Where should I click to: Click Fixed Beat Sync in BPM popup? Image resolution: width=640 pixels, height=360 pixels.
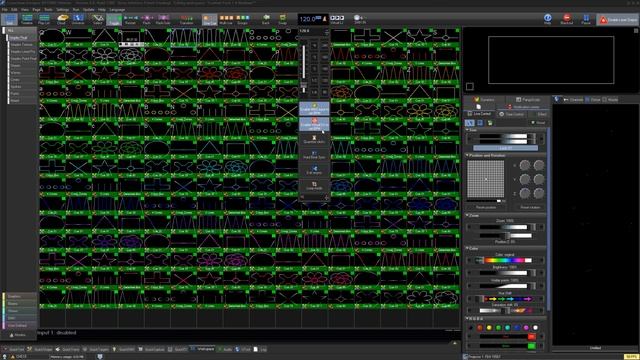(314, 155)
